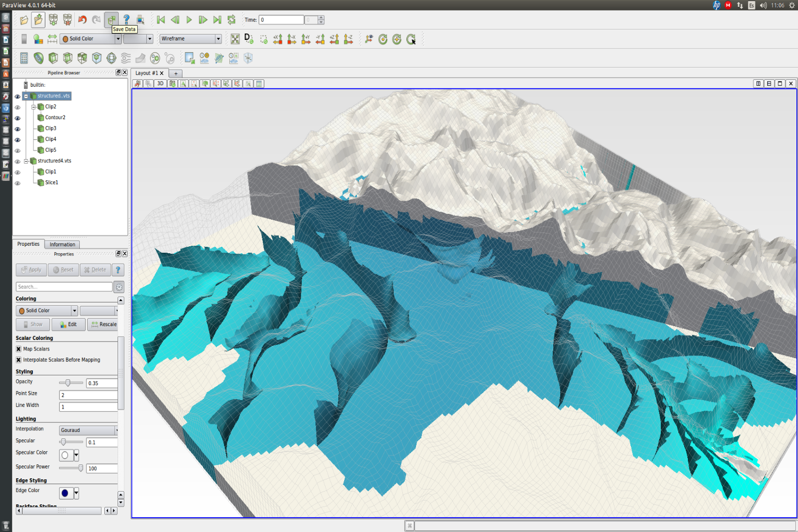The height and width of the screenshot is (532, 798).
Task: Click the Connect to server icon
Action: point(53,20)
